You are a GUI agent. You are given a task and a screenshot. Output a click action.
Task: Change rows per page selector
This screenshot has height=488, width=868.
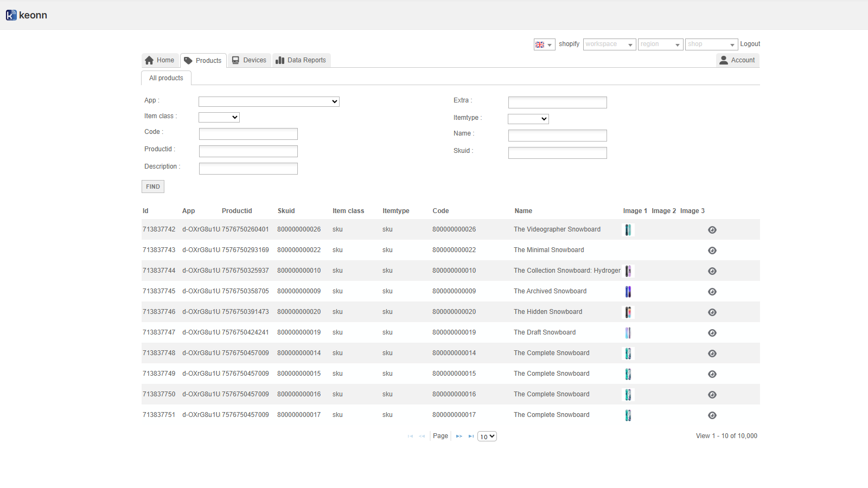[x=487, y=436]
